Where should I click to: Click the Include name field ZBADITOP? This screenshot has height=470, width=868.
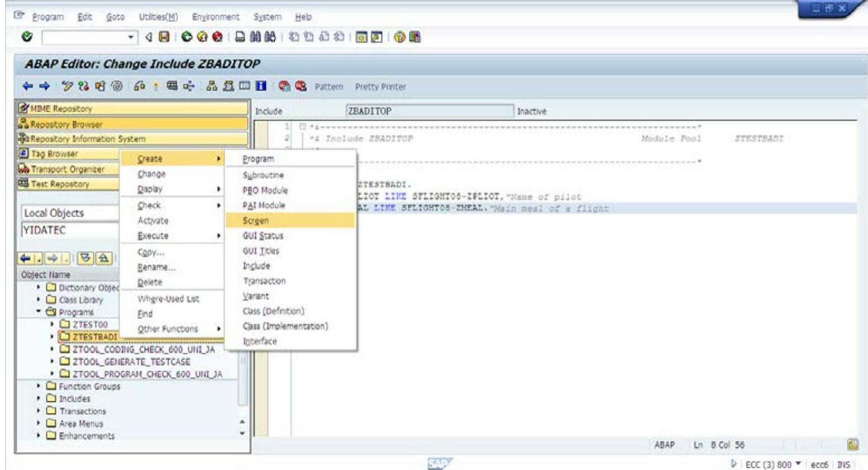click(x=429, y=111)
